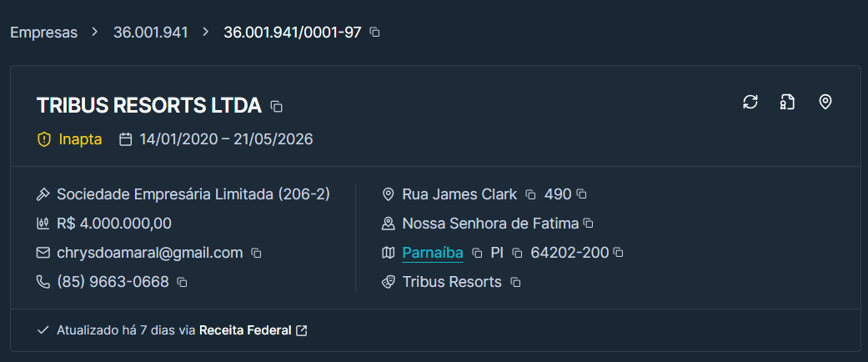Screen dimensions: 868x362
Task: Copy the state abbreviation PI
Action: coord(517,253)
